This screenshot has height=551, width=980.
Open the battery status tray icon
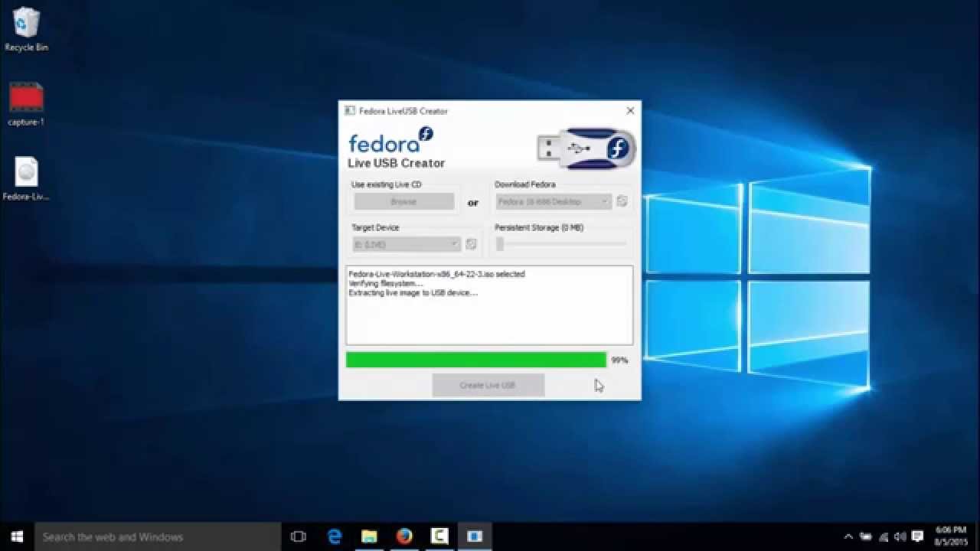(x=866, y=536)
